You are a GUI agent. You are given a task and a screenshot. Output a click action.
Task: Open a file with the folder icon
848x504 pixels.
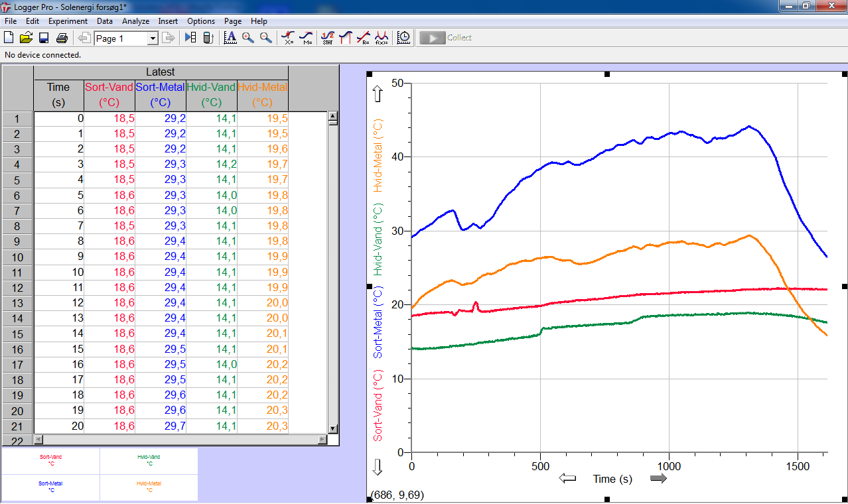pos(27,38)
